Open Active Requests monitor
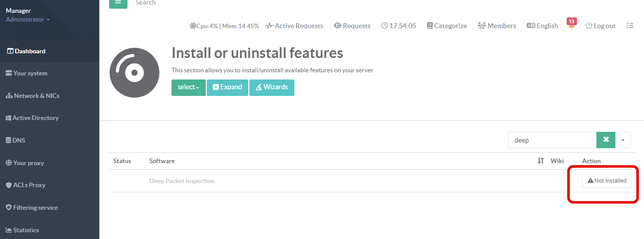 coord(294,26)
